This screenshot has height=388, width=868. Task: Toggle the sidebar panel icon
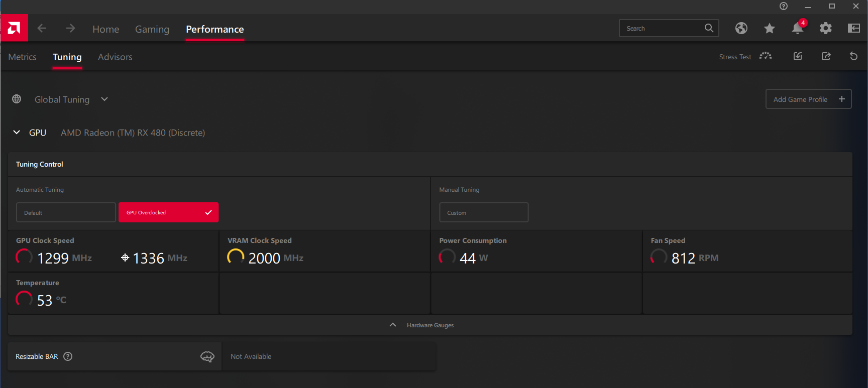point(854,28)
